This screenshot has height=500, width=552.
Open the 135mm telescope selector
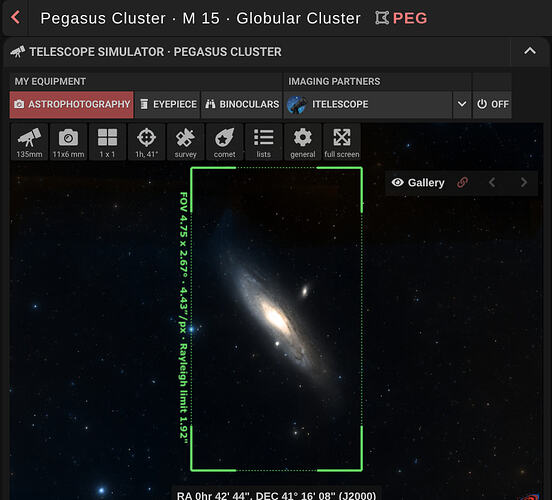pos(29,142)
